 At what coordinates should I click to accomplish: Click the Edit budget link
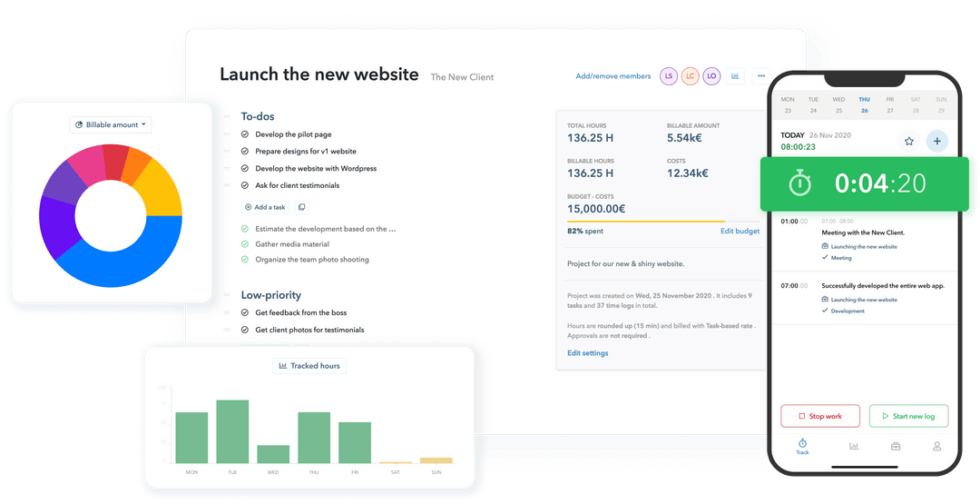click(x=740, y=232)
